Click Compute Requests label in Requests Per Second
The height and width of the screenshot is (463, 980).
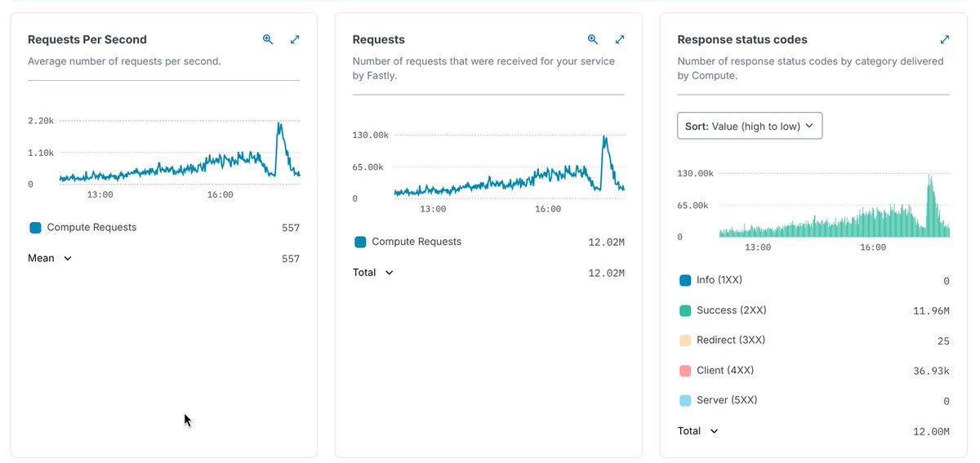91,228
